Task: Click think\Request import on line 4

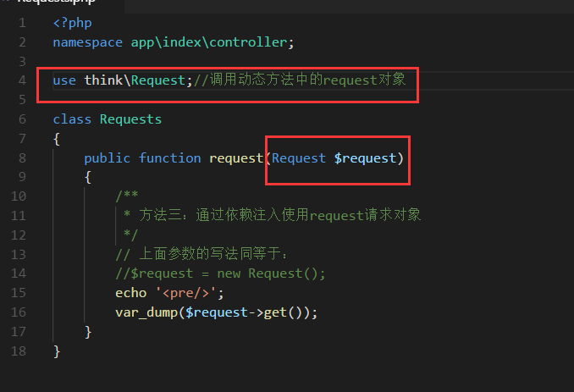Action: pyautogui.click(x=135, y=80)
